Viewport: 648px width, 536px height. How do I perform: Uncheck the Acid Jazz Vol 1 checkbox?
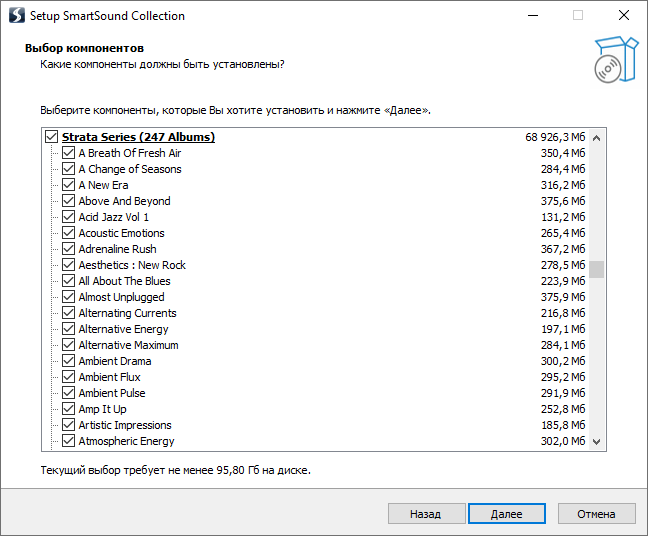[68, 217]
